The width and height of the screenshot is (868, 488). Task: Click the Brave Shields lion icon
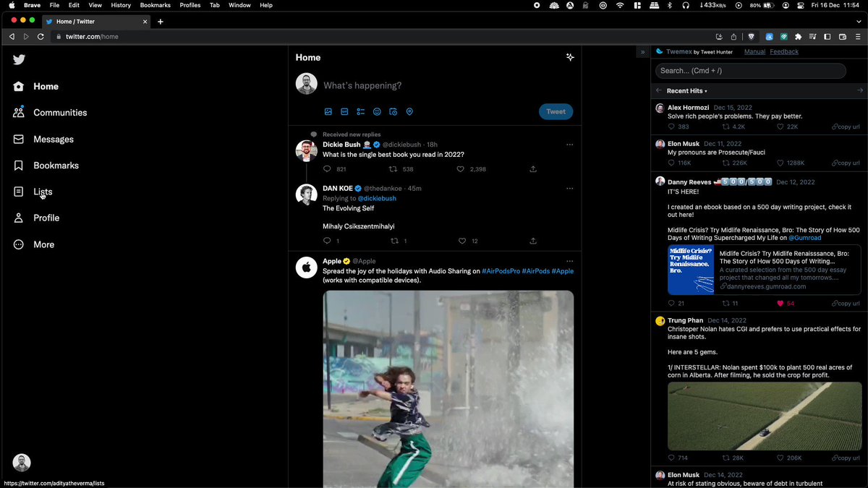click(751, 36)
